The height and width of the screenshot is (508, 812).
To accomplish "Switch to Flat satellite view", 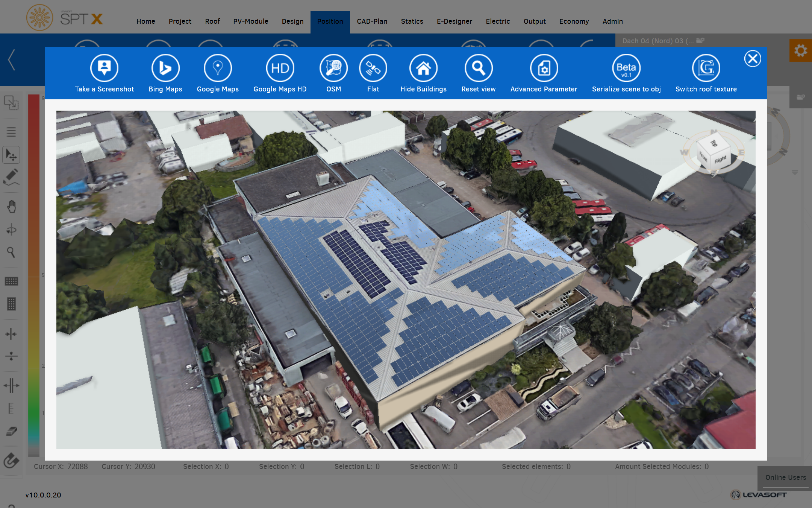I will click(373, 68).
